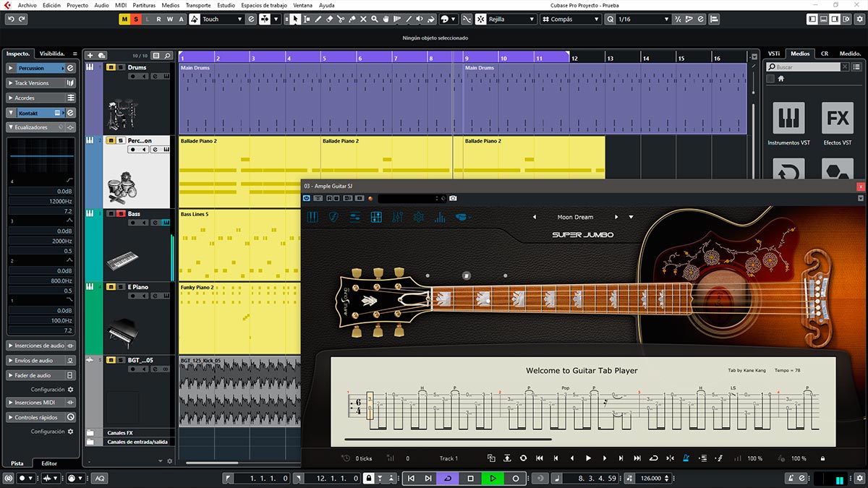Image resolution: width=868 pixels, height=488 pixels.
Task: Click the Tab Player metronome icon
Action: 686,458
